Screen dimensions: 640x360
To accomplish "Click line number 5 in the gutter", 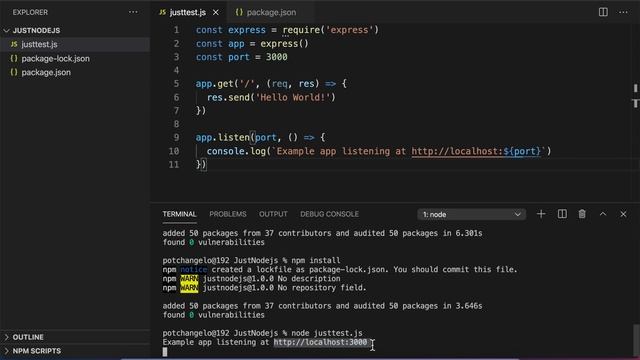I will tap(176, 84).
